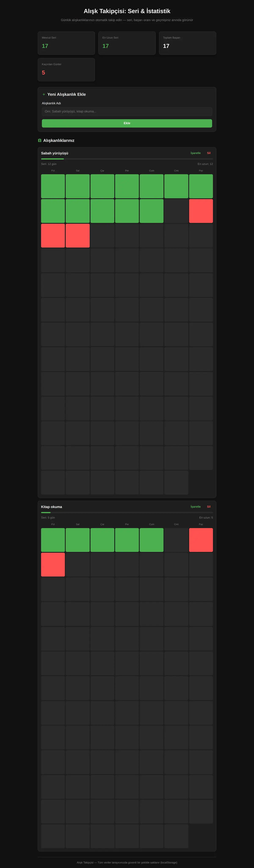The image size is (254, 868).
Task: Select the red Paz cell in Kitap okuma
Action: pyautogui.click(x=201, y=540)
